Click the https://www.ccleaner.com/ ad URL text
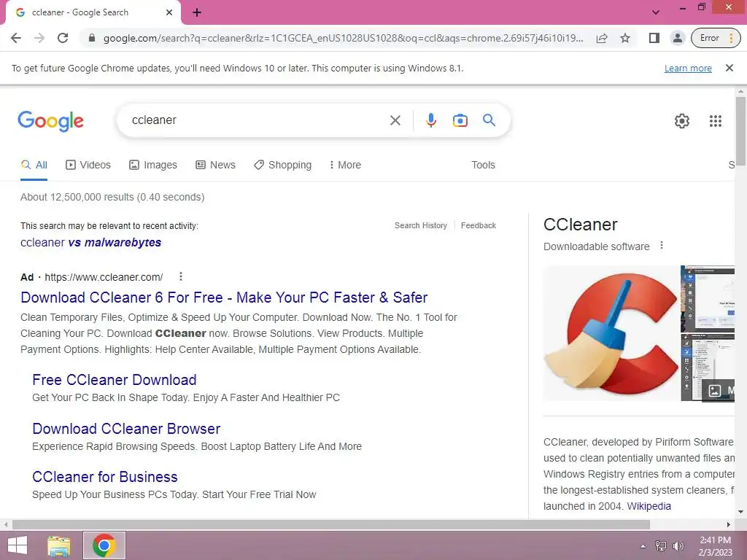The image size is (747, 560). (104, 277)
